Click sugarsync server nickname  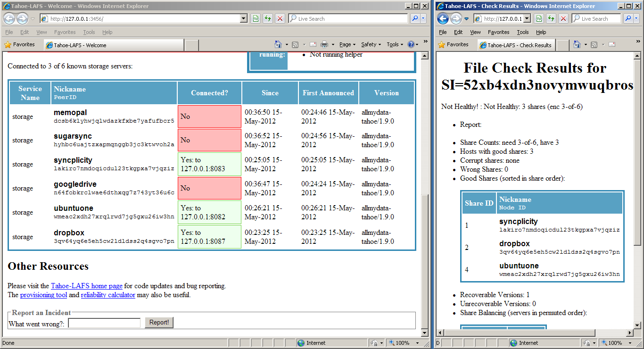(x=73, y=136)
